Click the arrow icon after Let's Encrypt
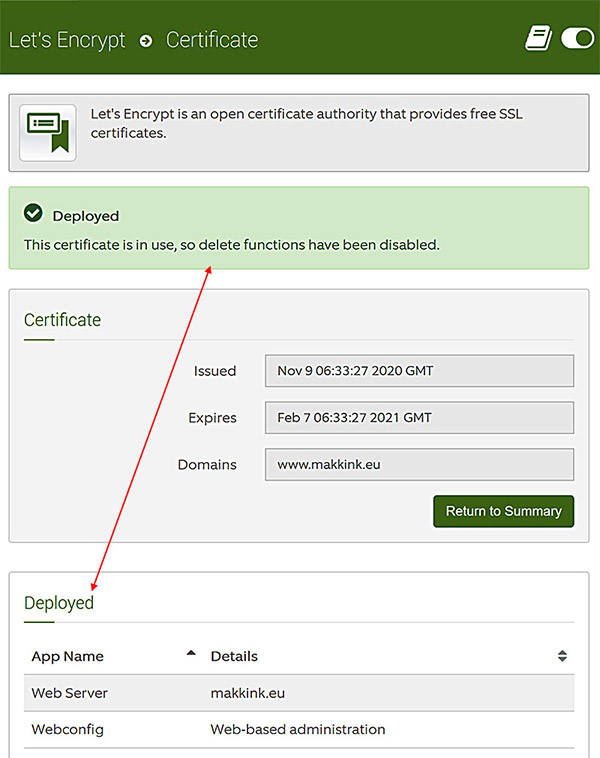Viewport: 600px width, 758px height. (146, 41)
